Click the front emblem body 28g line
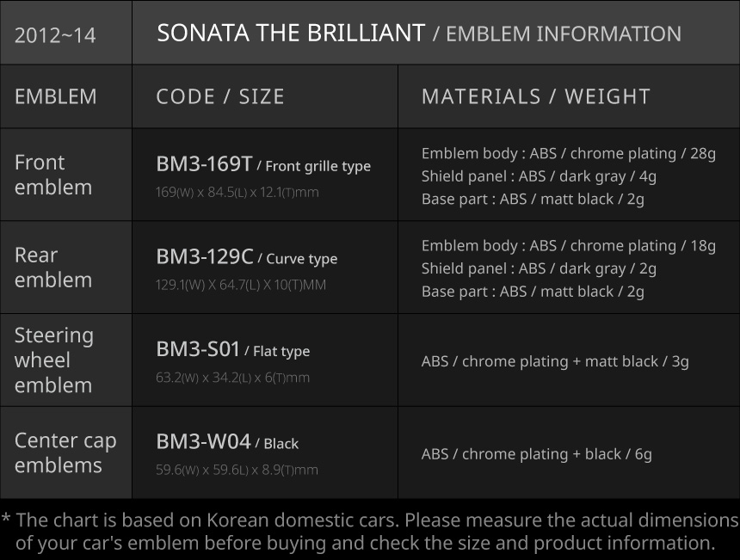The image size is (740, 560). point(568,154)
